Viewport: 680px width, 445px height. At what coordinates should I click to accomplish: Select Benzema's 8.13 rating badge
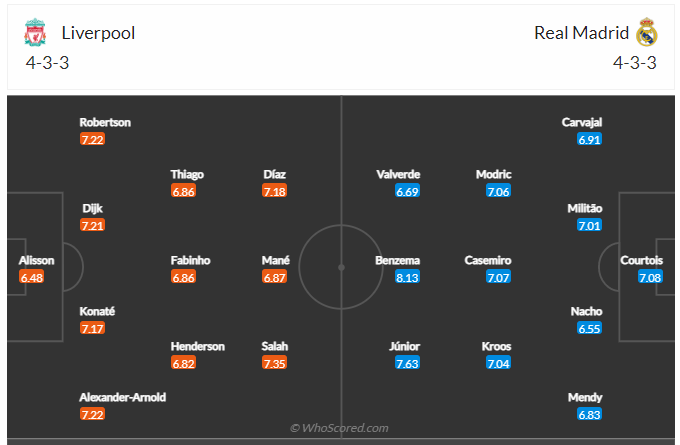pyautogui.click(x=407, y=277)
